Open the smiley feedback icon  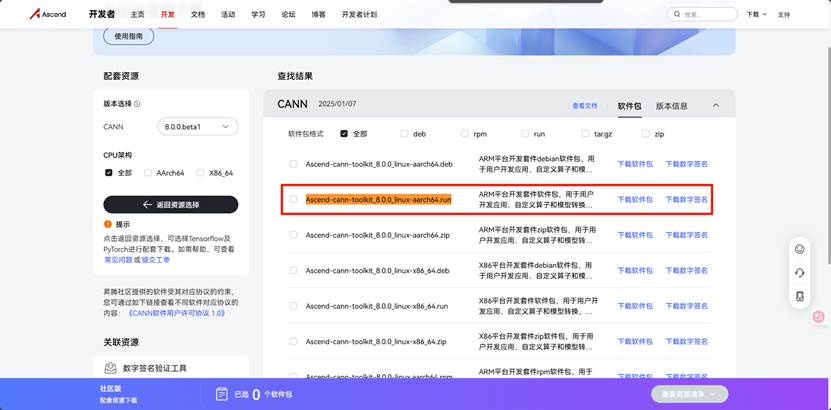point(800,249)
